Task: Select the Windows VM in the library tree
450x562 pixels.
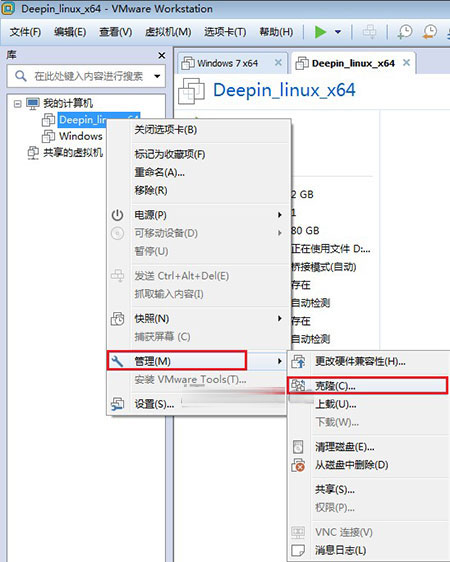Action: click(81, 136)
